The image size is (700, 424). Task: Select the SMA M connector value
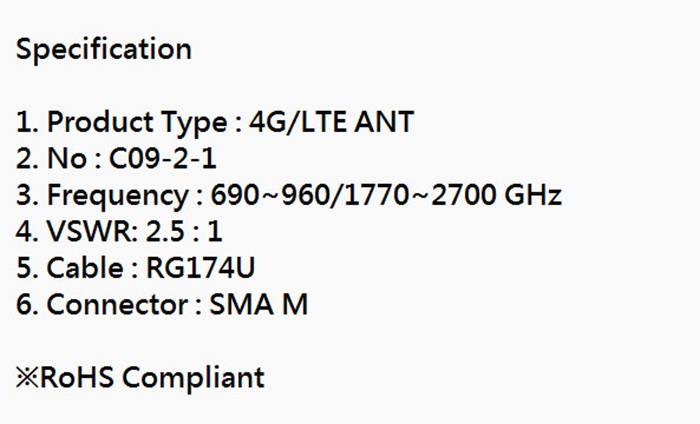(x=259, y=304)
